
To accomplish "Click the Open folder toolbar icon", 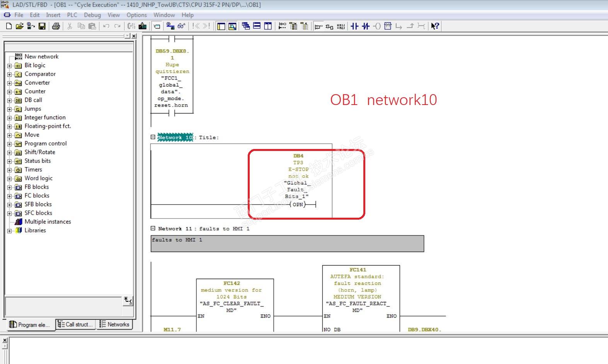I will coord(20,26).
